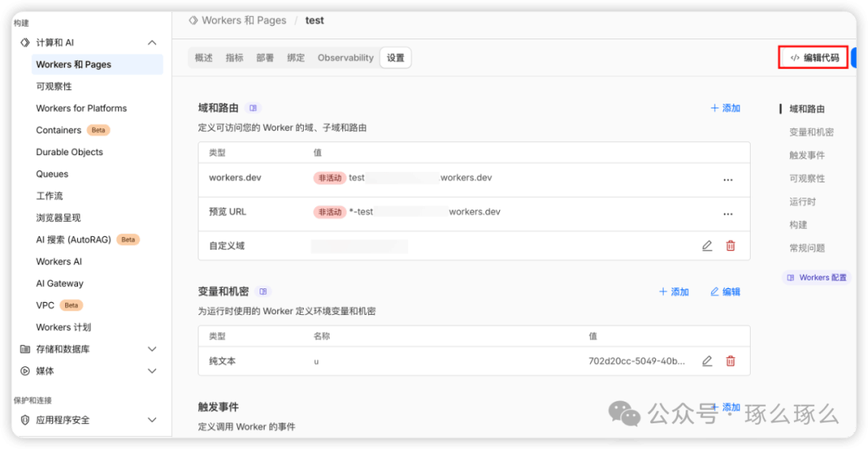The height and width of the screenshot is (449, 868).
Task: Open the three-dot menu for the 预览 URL row
Action: click(728, 214)
